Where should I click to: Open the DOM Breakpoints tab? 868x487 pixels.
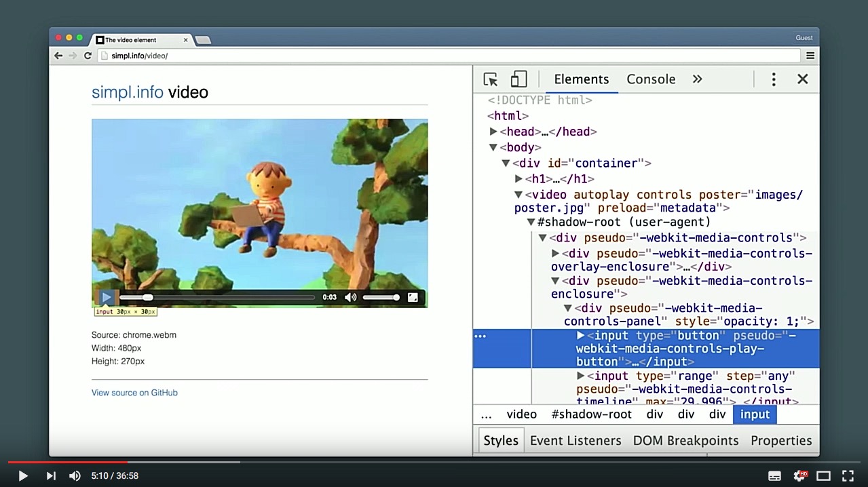685,441
